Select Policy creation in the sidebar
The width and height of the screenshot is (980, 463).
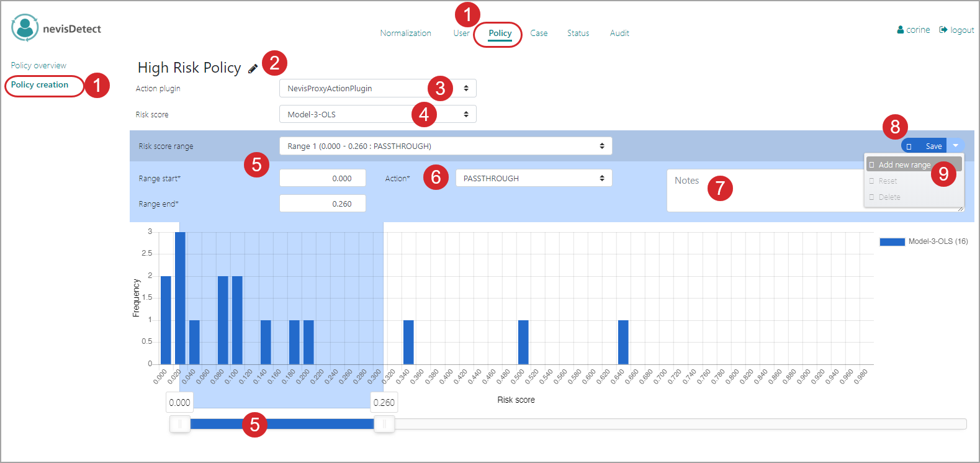[x=40, y=84]
